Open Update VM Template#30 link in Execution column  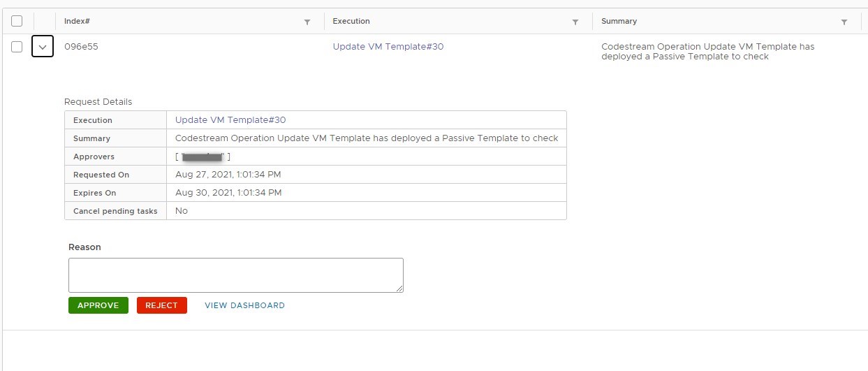[388, 47]
